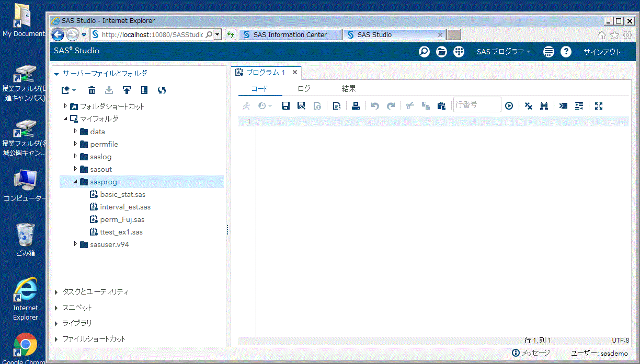Screen dimensions: 640x364
Task: Open Internet Explorer desktop shortcut
Action: [x=25, y=300]
